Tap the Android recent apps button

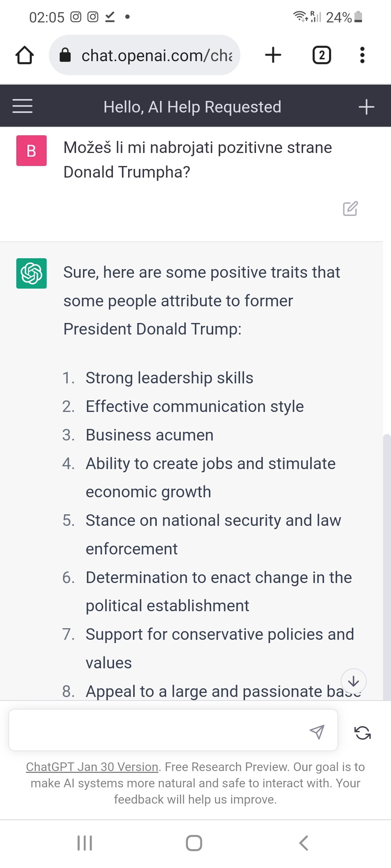[x=85, y=843]
